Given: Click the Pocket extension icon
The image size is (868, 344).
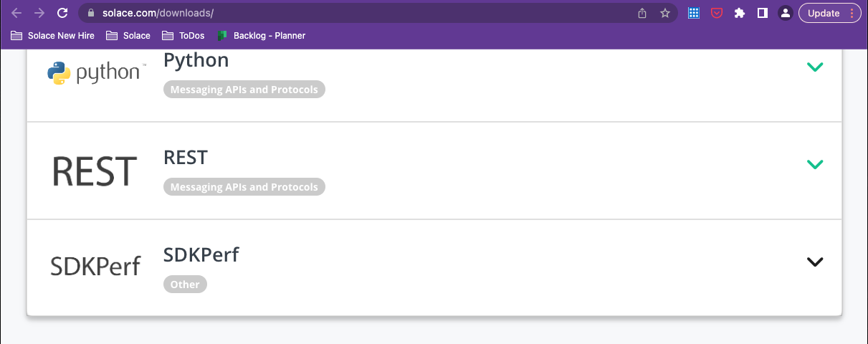Looking at the screenshot, I should (x=716, y=13).
